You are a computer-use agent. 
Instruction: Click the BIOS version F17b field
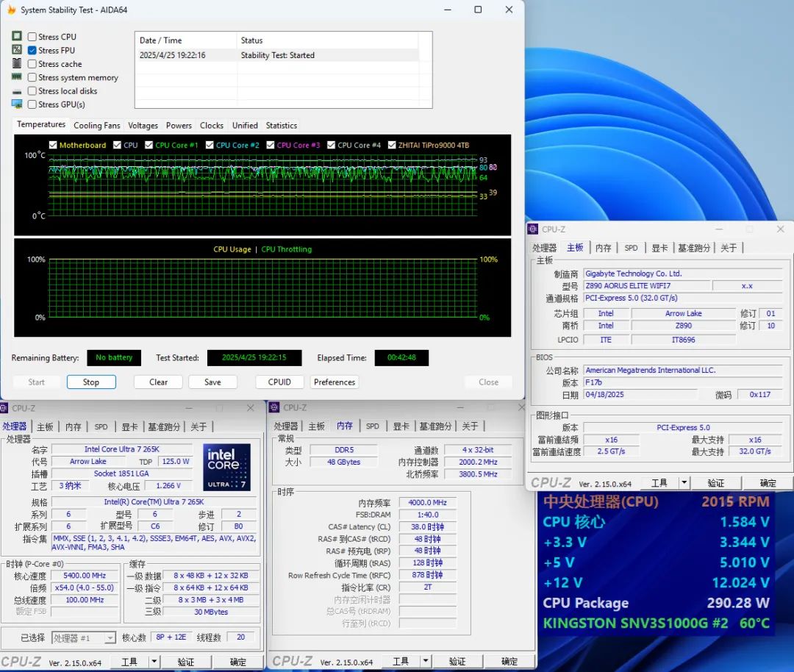point(682,382)
